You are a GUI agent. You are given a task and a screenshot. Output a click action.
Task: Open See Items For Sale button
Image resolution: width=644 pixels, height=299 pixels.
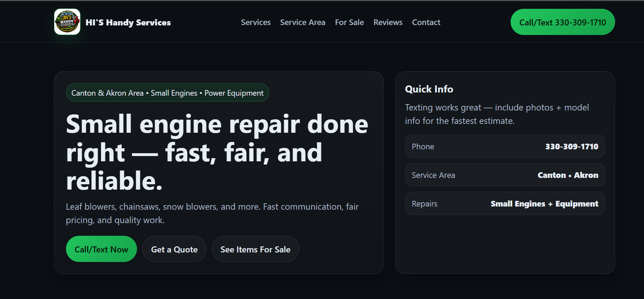[x=255, y=249]
